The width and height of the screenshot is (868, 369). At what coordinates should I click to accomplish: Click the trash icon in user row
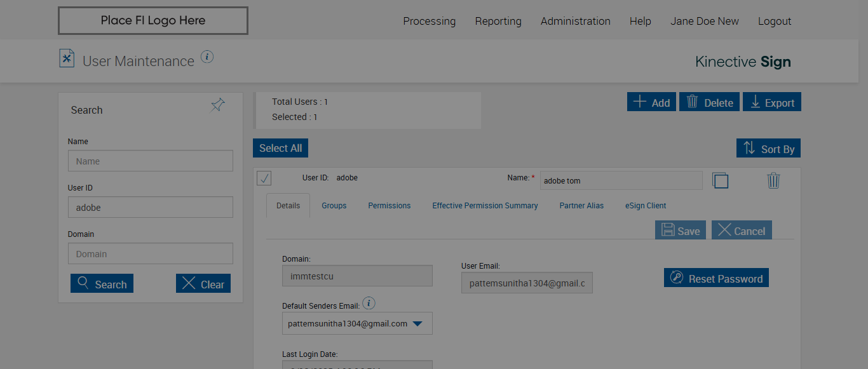point(773,180)
